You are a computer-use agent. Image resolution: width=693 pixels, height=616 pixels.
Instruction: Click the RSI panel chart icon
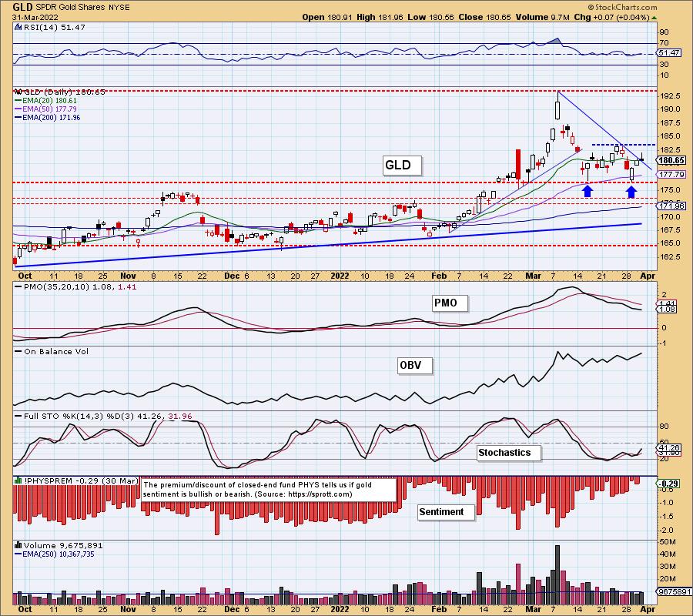18,27
